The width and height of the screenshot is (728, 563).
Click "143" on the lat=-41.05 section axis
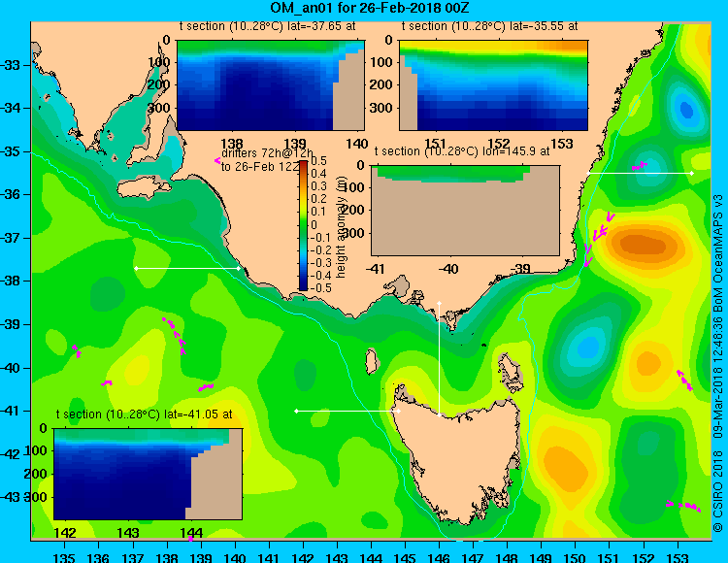point(128,532)
